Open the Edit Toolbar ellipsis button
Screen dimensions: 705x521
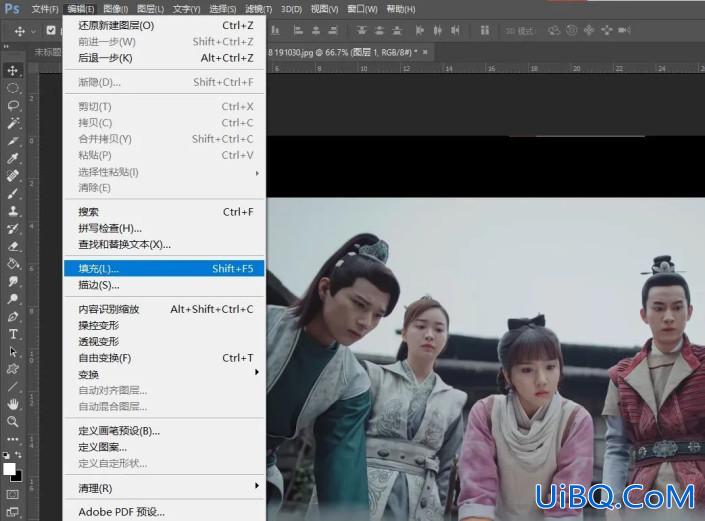pyautogui.click(x=13, y=439)
